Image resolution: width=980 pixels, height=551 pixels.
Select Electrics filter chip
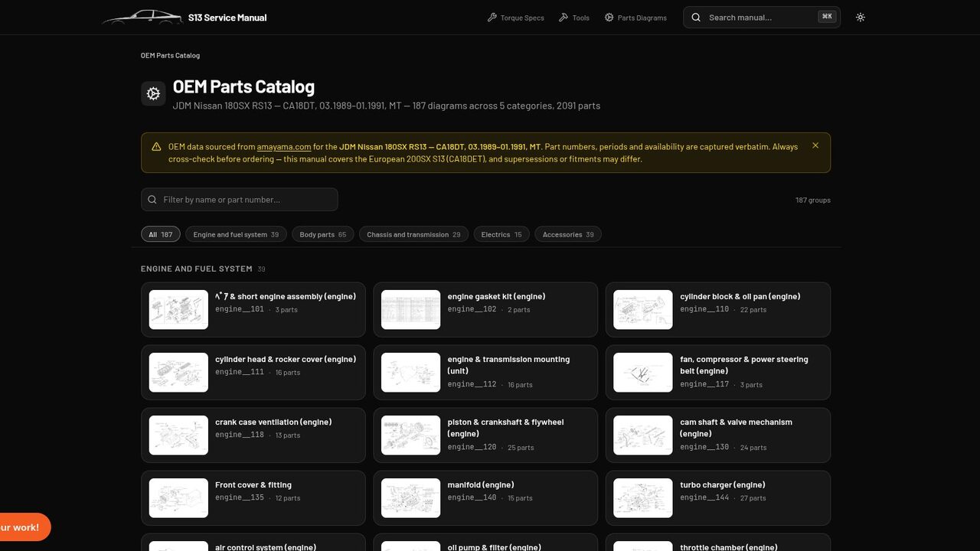click(x=501, y=234)
